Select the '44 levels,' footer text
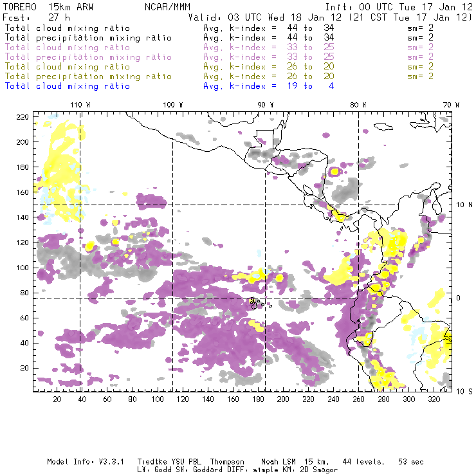 (363, 462)
